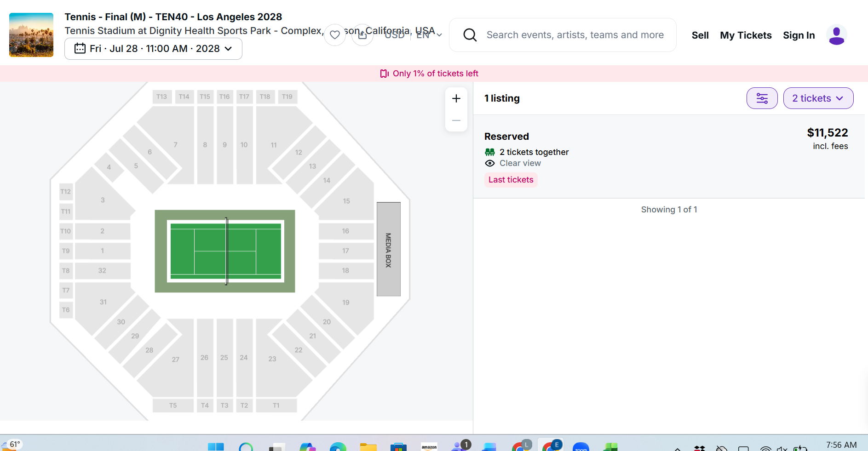Click the Sign In link
The image size is (868, 451).
799,35
